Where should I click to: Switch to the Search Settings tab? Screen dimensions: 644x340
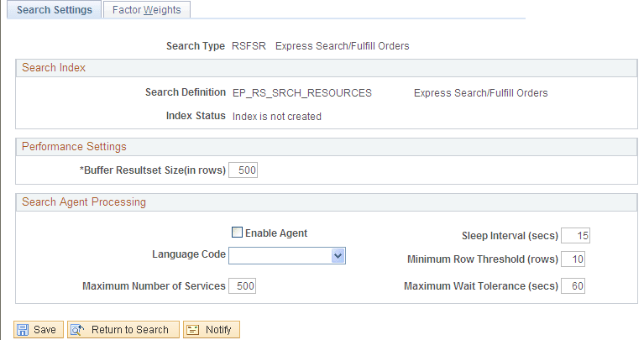[x=55, y=9]
